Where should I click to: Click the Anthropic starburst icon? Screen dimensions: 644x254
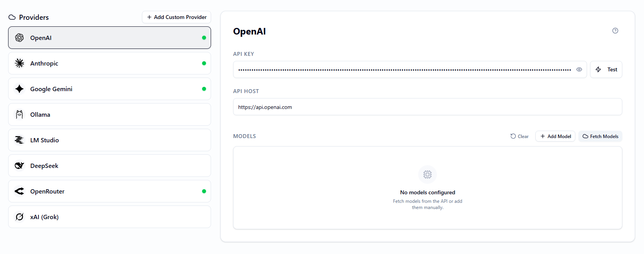tap(19, 63)
